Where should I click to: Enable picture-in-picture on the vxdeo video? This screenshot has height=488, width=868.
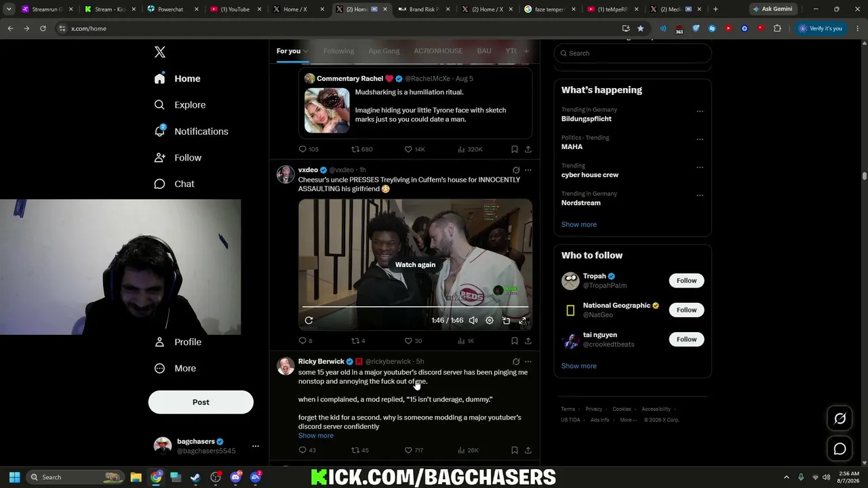pos(506,321)
